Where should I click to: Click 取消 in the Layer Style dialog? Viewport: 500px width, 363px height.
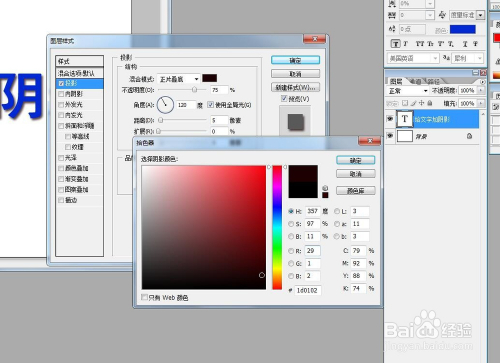click(295, 74)
